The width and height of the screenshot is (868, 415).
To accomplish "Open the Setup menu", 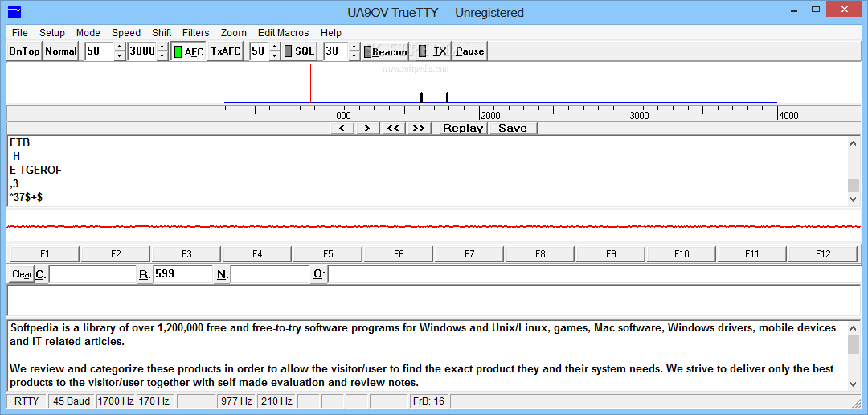I will (x=52, y=33).
